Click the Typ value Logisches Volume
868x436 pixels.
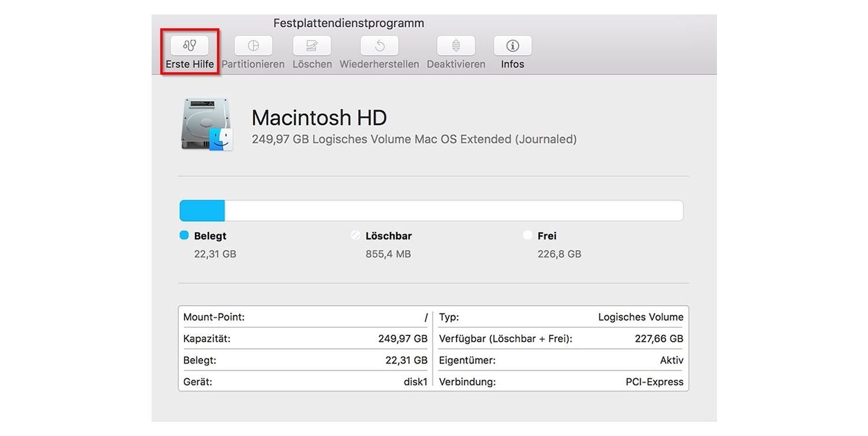click(x=641, y=317)
